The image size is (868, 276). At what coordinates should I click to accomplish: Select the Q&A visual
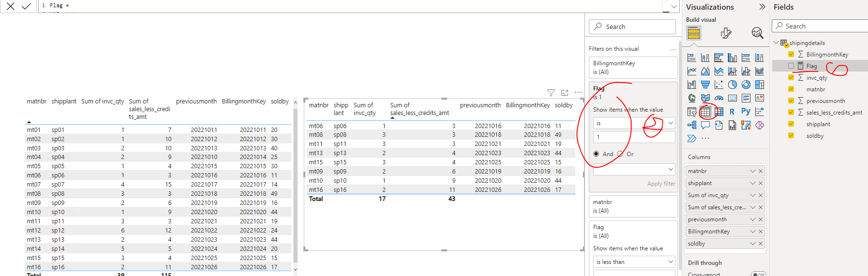click(705, 125)
